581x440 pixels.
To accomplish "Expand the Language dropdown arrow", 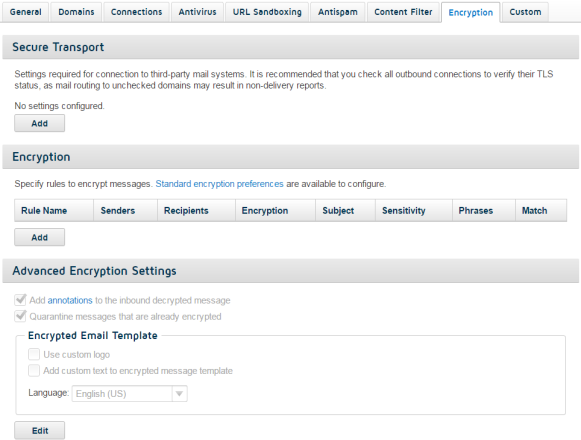I will pos(179,394).
